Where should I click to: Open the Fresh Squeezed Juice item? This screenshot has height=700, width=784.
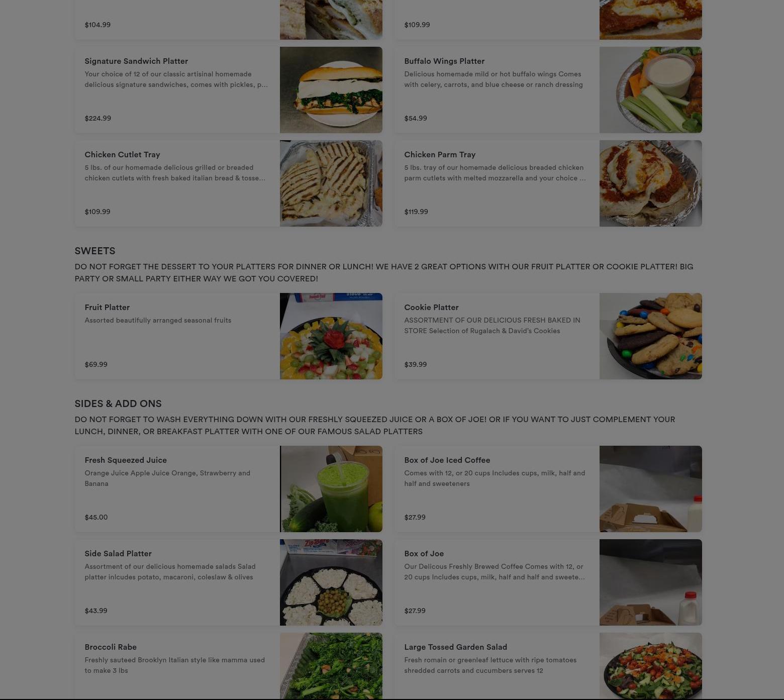tap(228, 489)
